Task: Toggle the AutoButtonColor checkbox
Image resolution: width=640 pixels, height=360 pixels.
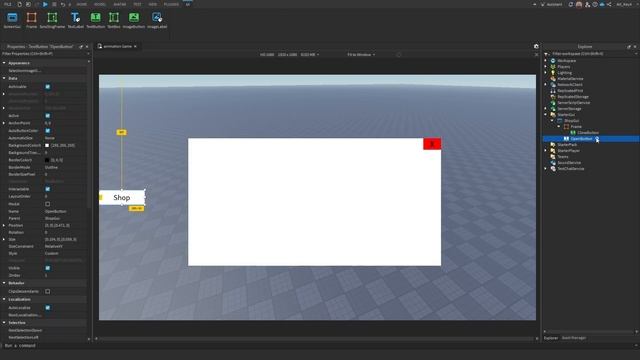Action: [x=48, y=131]
